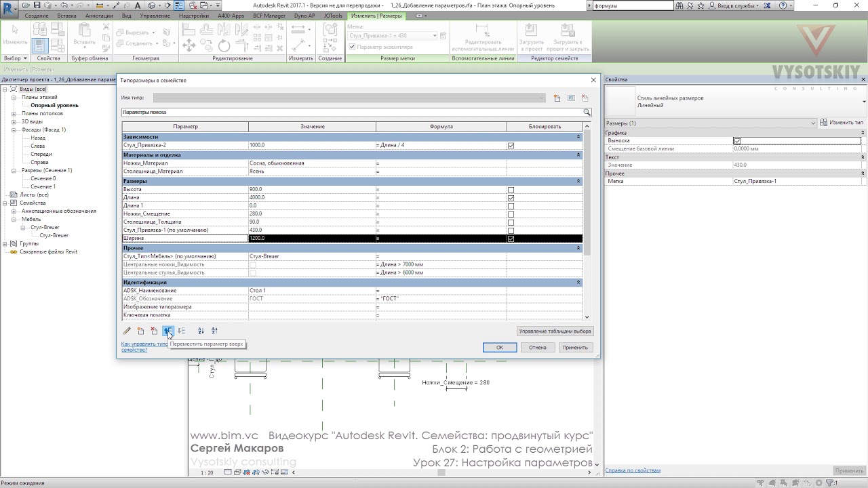This screenshot has width=868, height=488.
Task: Toggle the lock checkbox for Ножки_Смещение
Action: pyautogui.click(x=511, y=214)
